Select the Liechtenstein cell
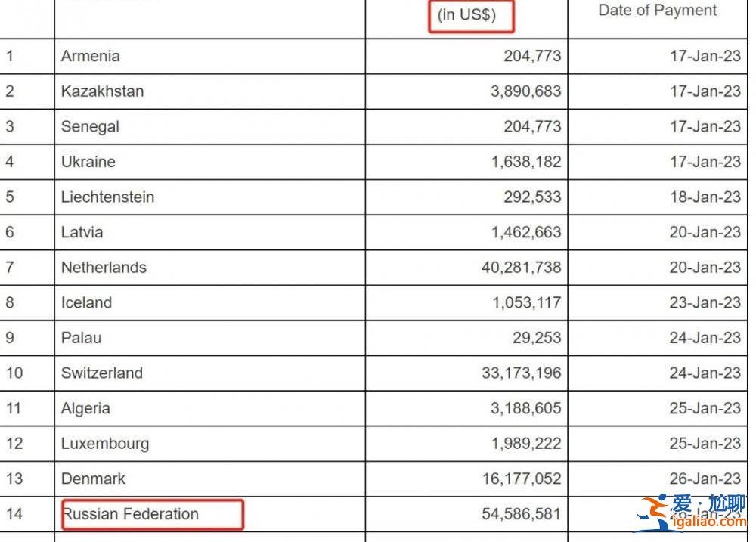756x542 pixels. [210, 197]
